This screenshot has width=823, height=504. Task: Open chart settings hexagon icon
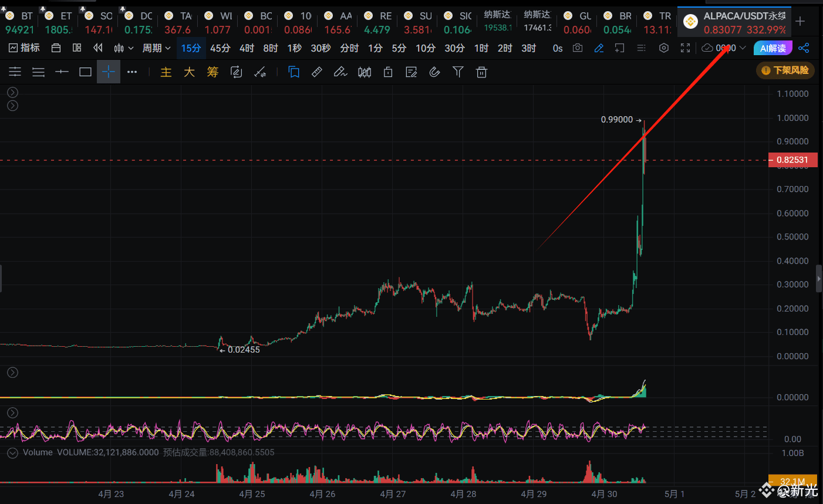[x=664, y=48]
